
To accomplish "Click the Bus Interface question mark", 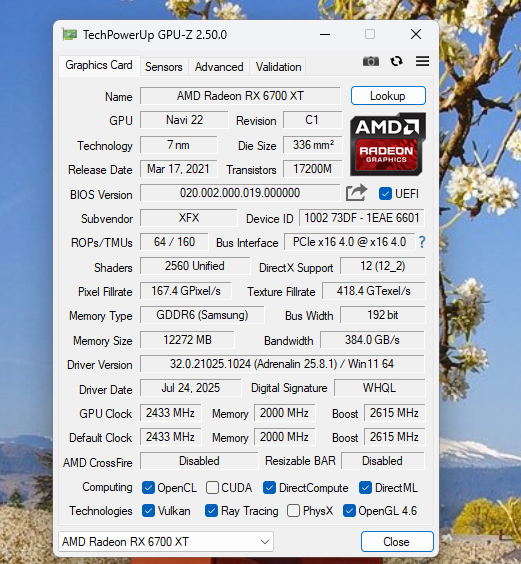I will [422, 242].
